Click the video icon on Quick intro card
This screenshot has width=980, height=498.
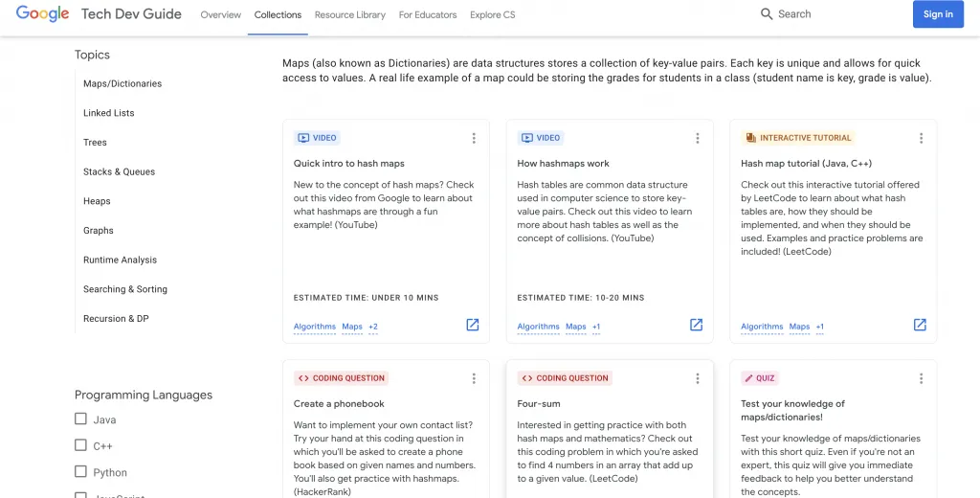click(x=303, y=138)
